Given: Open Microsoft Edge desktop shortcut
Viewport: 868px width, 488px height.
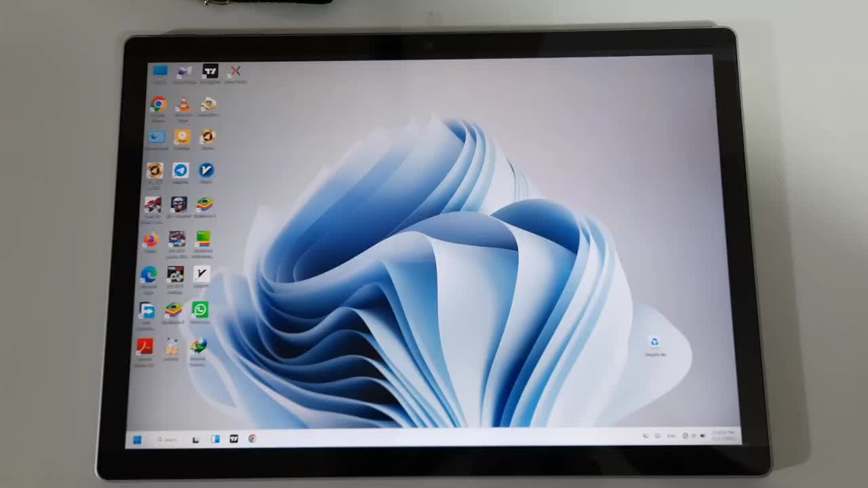Looking at the screenshot, I should pyautogui.click(x=149, y=274).
